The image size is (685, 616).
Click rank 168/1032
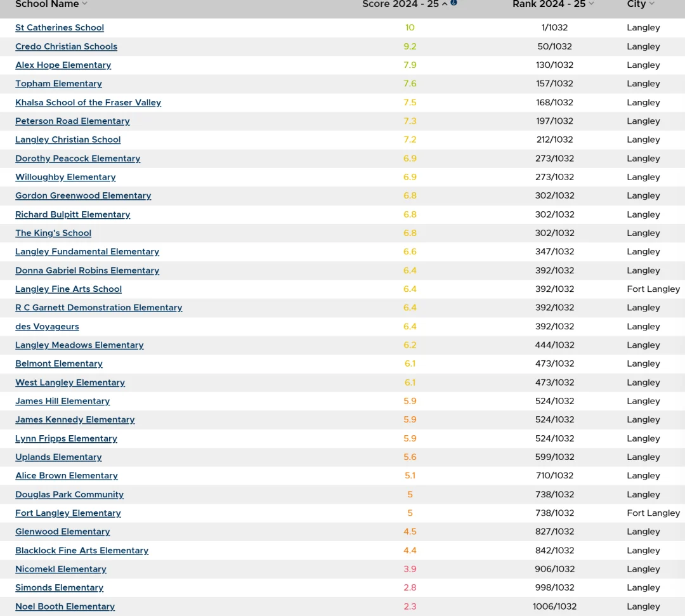[x=555, y=102]
